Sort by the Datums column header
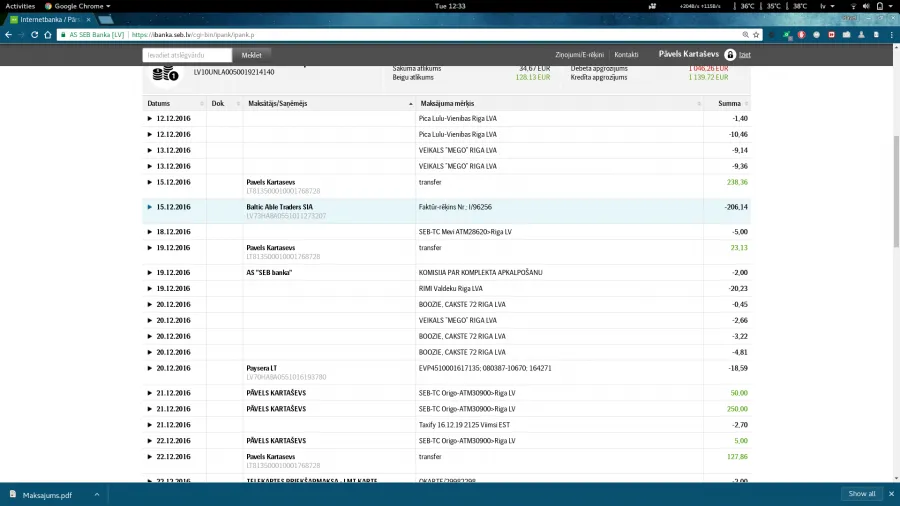 174,104
